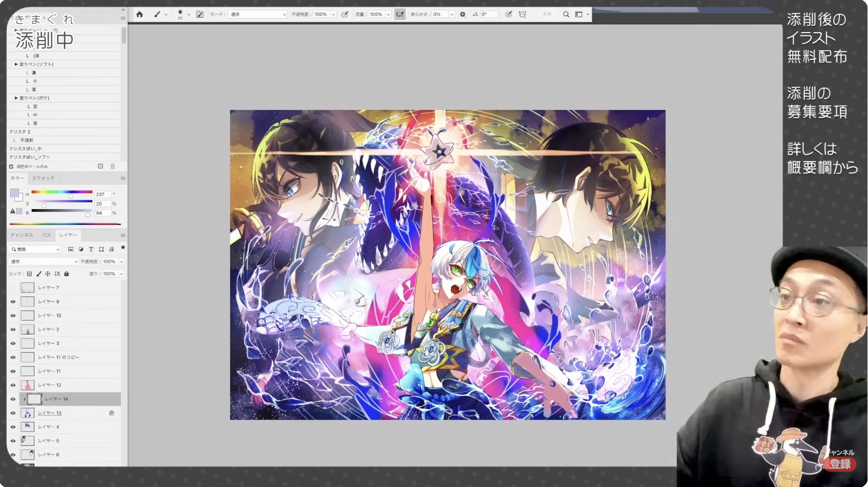Open the search magnifier icon
Viewport: 868px width, 487px height.
tap(566, 14)
